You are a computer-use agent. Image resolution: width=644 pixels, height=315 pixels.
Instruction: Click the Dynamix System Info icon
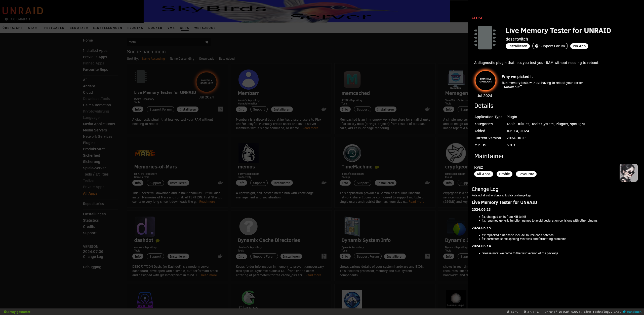[352, 227]
